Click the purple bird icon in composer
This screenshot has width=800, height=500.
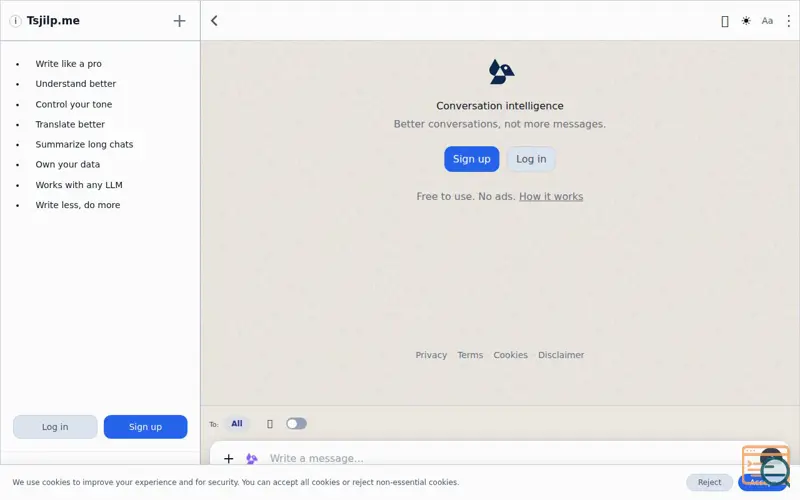(x=252, y=459)
